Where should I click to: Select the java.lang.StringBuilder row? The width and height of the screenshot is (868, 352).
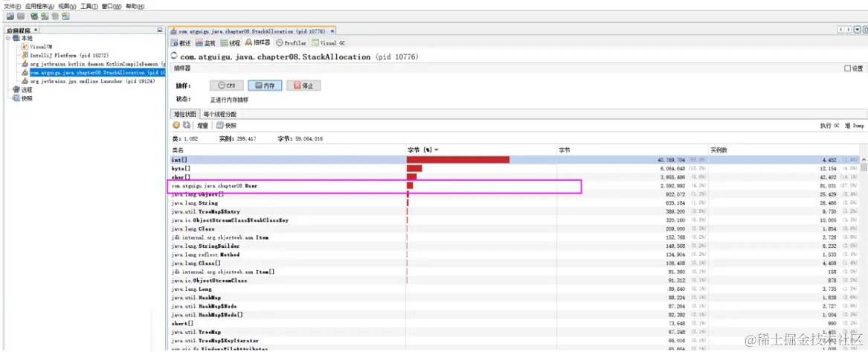coord(515,246)
